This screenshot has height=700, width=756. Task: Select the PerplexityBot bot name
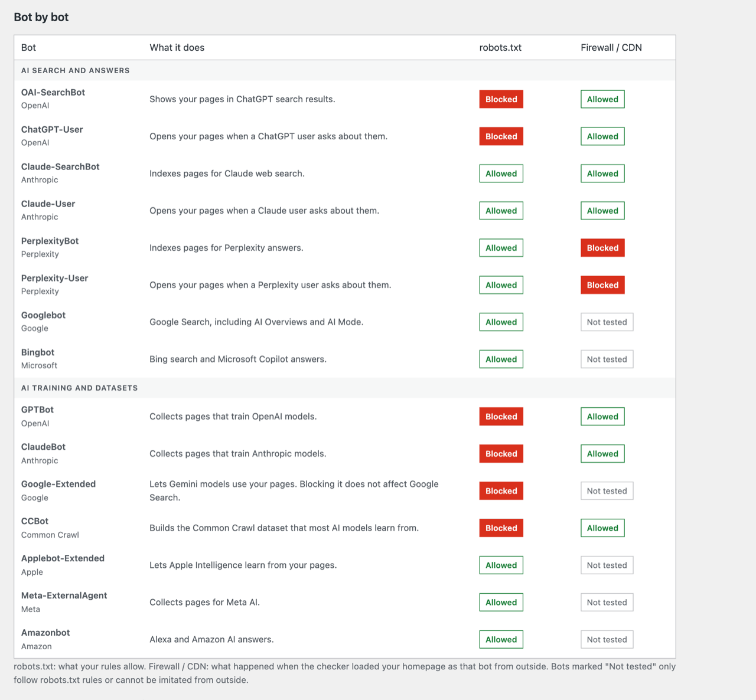50,241
